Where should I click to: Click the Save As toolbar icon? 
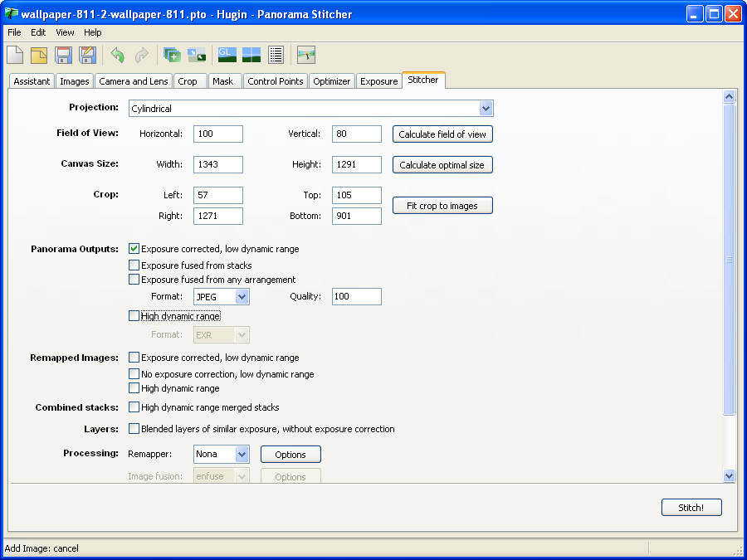coord(87,56)
